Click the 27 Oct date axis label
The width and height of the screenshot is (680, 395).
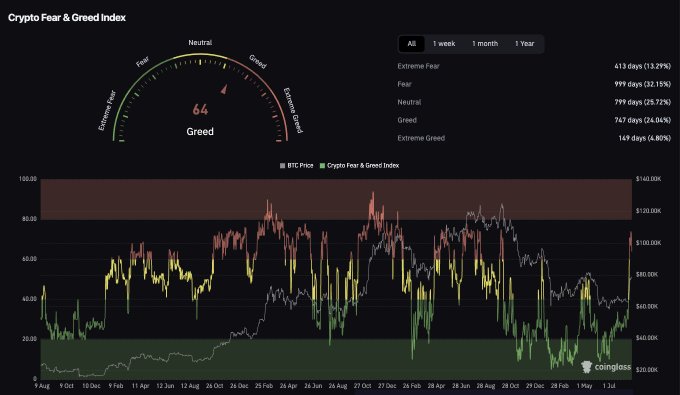tap(362, 386)
